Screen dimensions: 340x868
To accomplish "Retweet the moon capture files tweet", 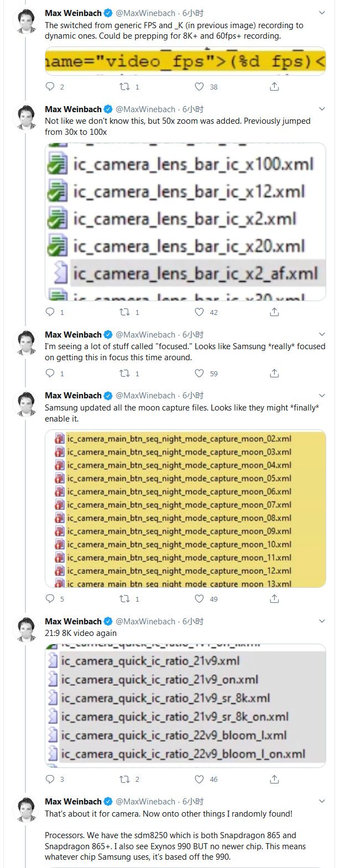I will coord(125,599).
